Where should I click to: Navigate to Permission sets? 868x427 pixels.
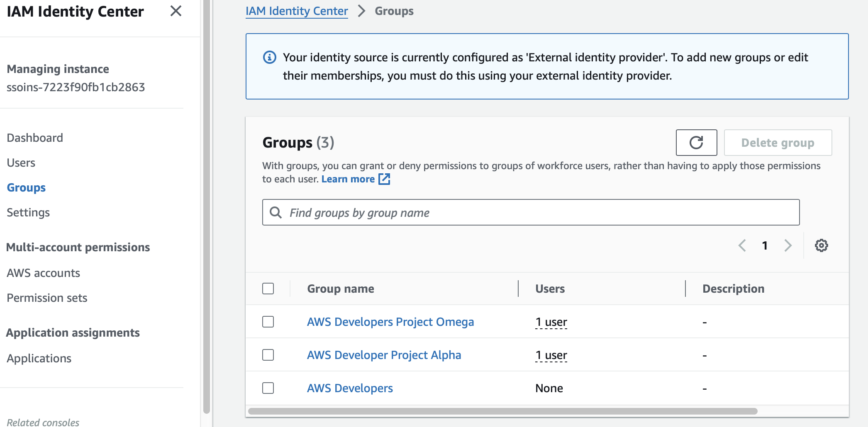[47, 298]
